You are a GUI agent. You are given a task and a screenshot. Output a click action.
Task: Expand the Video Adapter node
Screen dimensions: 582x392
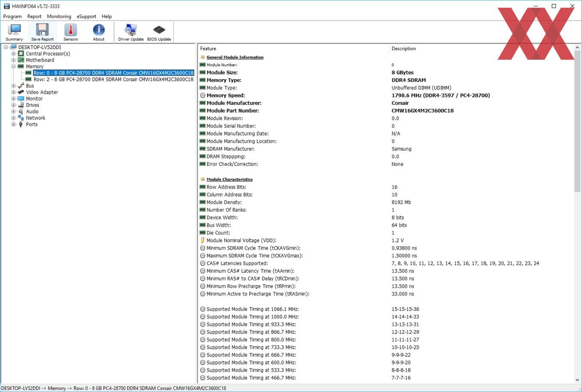coord(14,92)
